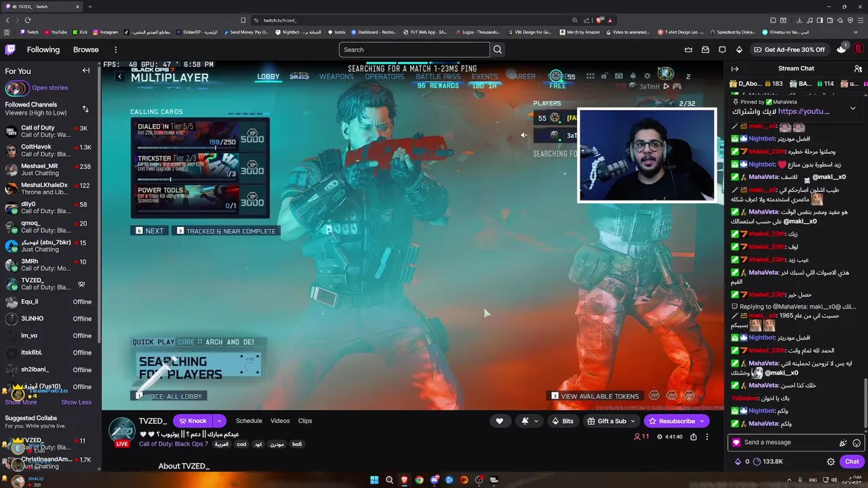Viewport: 868px width, 488px height.
Task: Collapse the For You sidebar
Action: click(86, 70)
